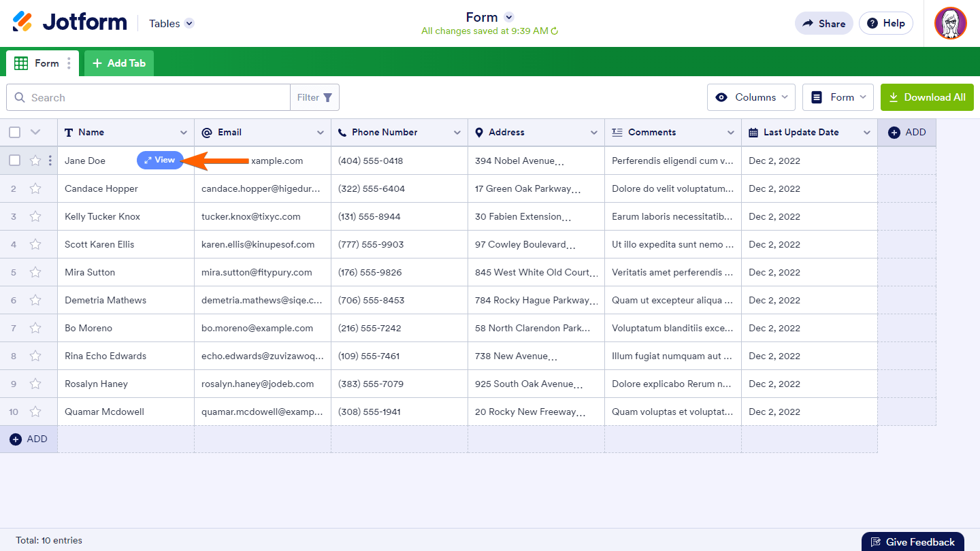Click the filter funnel icon
The height and width of the screenshot is (551, 980).
(x=327, y=97)
